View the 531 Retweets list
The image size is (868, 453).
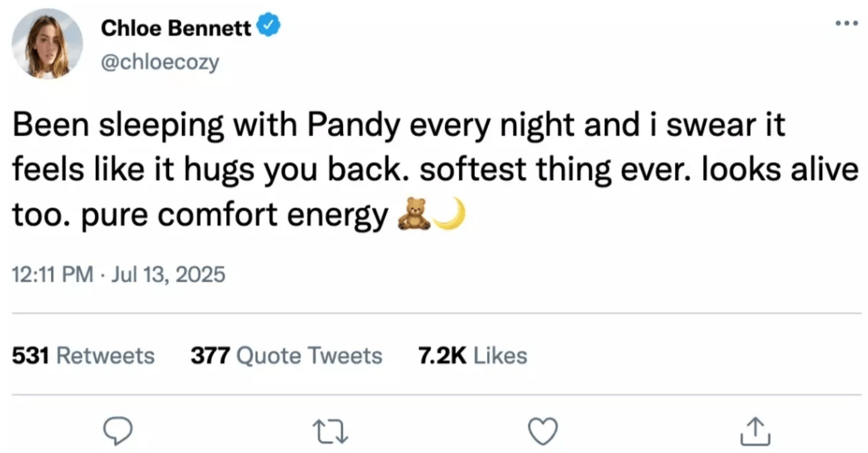[x=83, y=356]
